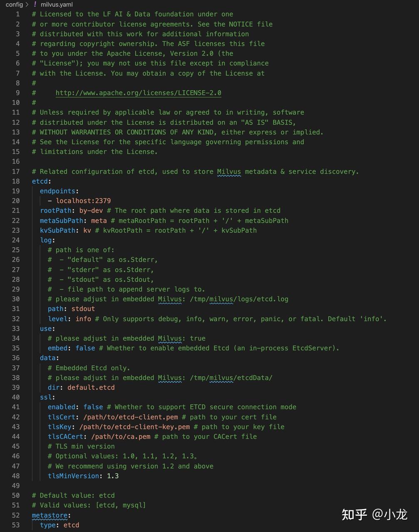Click the localhost:2379 endpoint value
This screenshot has height=532, width=419.
[83, 201]
